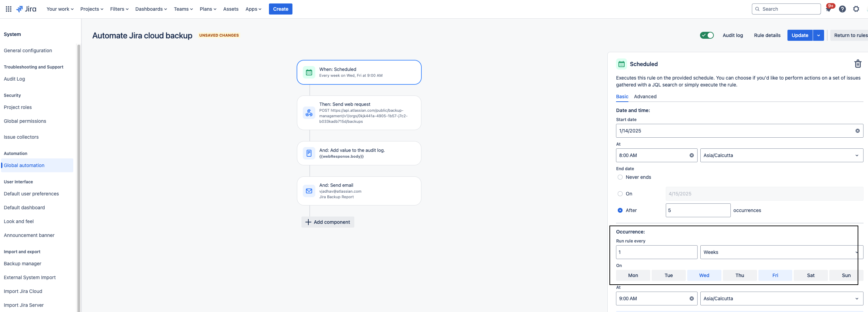Screen dimensions: 868x312
Task: Open the app switcher grid icon
Action: [9, 9]
